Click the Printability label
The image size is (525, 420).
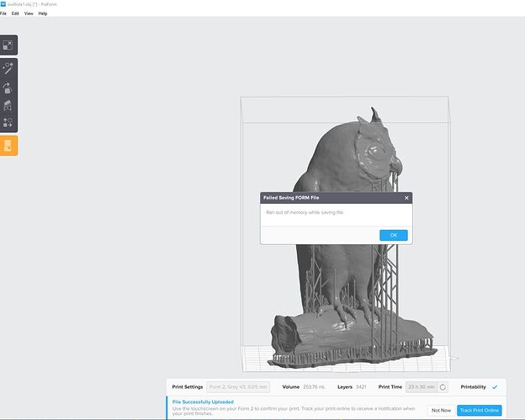click(x=473, y=387)
